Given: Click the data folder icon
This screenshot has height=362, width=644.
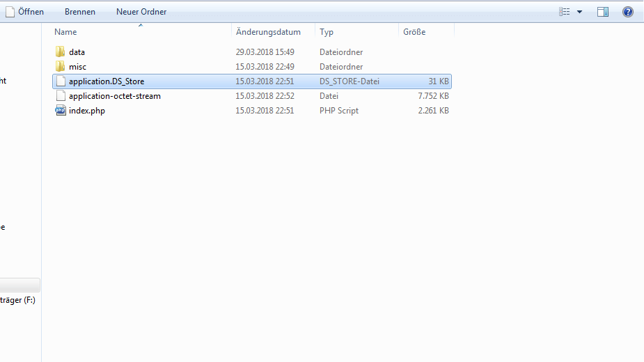Looking at the screenshot, I should click(x=61, y=52).
